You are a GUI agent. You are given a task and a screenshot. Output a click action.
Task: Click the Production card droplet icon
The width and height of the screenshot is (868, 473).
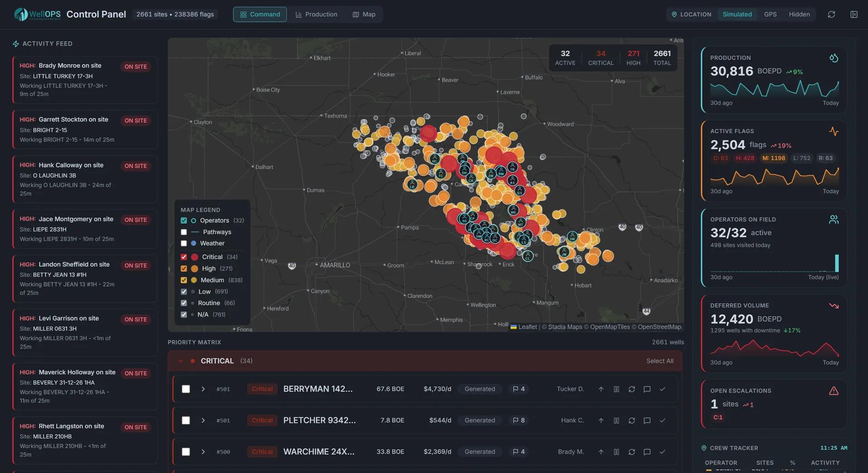[x=834, y=58]
